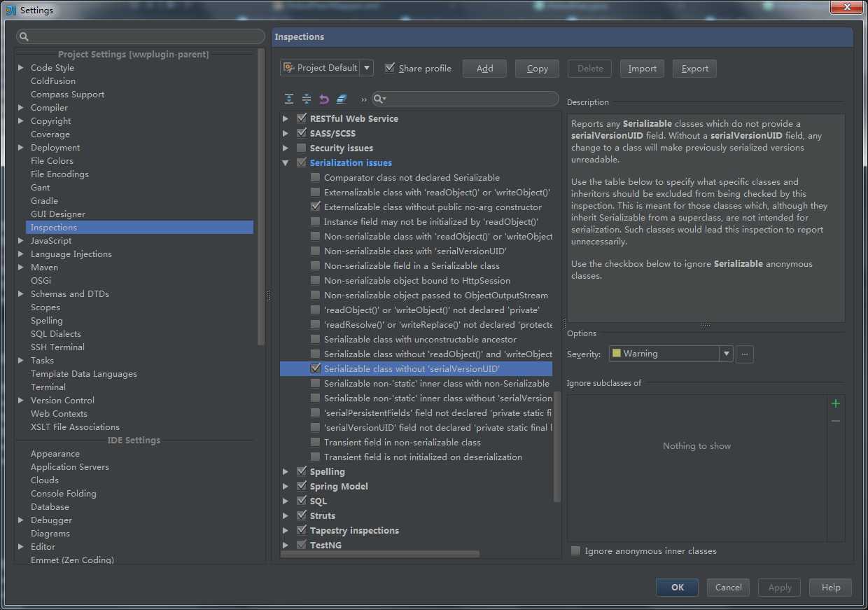Click the Expand All icon in inspections toolbar
This screenshot has height=610, width=868.
click(x=289, y=99)
